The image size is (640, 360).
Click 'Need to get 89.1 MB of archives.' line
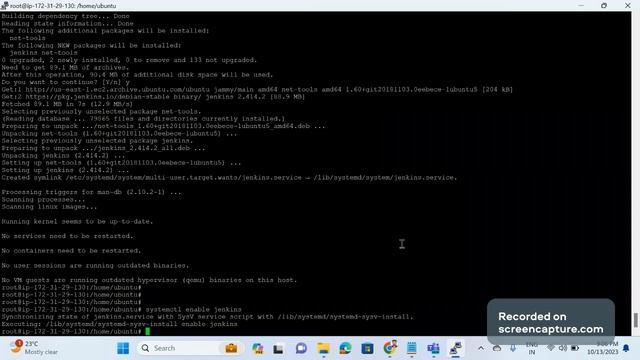click(65, 67)
